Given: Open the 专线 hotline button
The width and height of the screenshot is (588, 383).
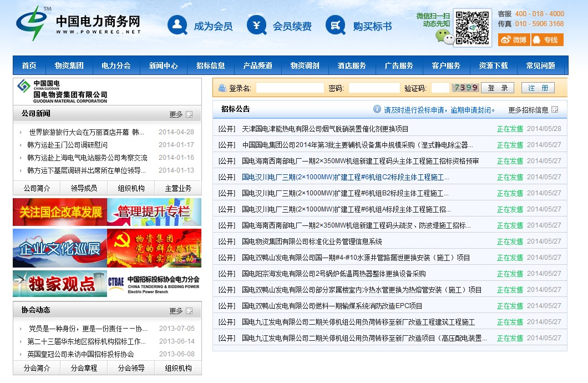Looking at the screenshot, I should click(547, 40).
